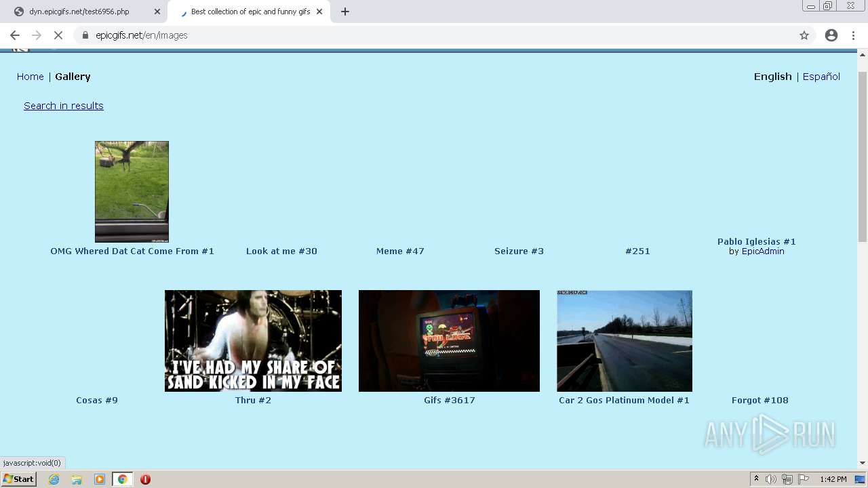Go to the Home link
This screenshot has height=488, width=868.
(31, 77)
